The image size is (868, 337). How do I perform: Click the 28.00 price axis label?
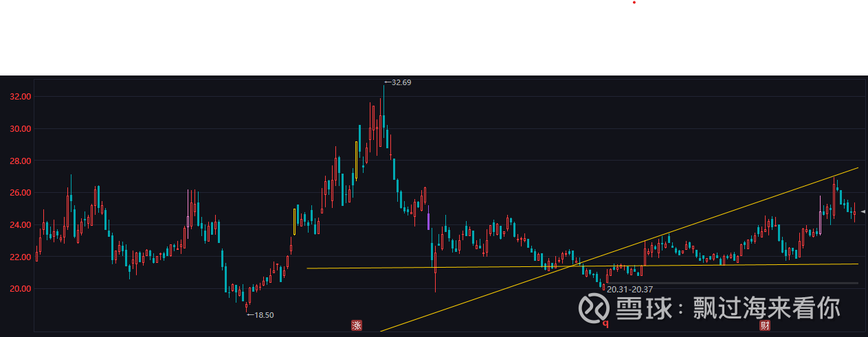point(21,161)
